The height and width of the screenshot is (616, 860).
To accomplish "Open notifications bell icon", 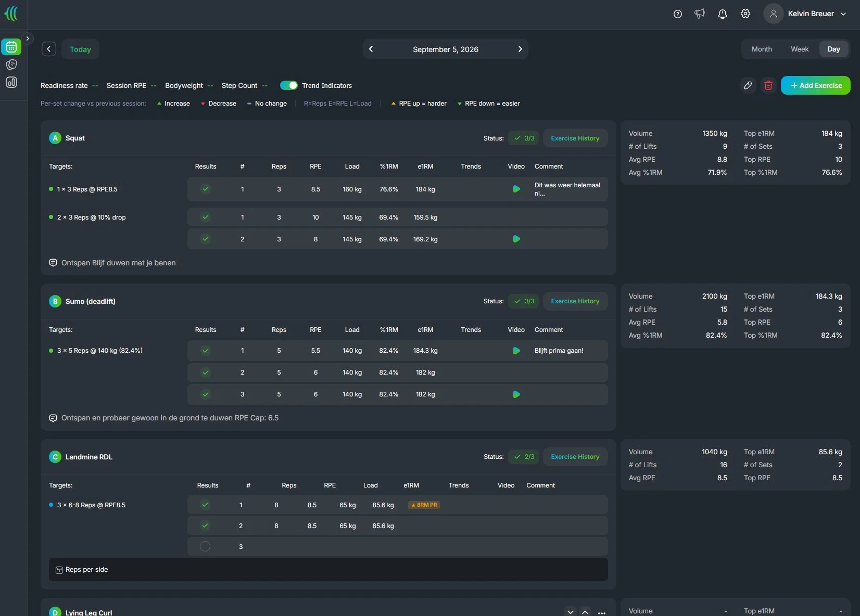I will pyautogui.click(x=723, y=14).
